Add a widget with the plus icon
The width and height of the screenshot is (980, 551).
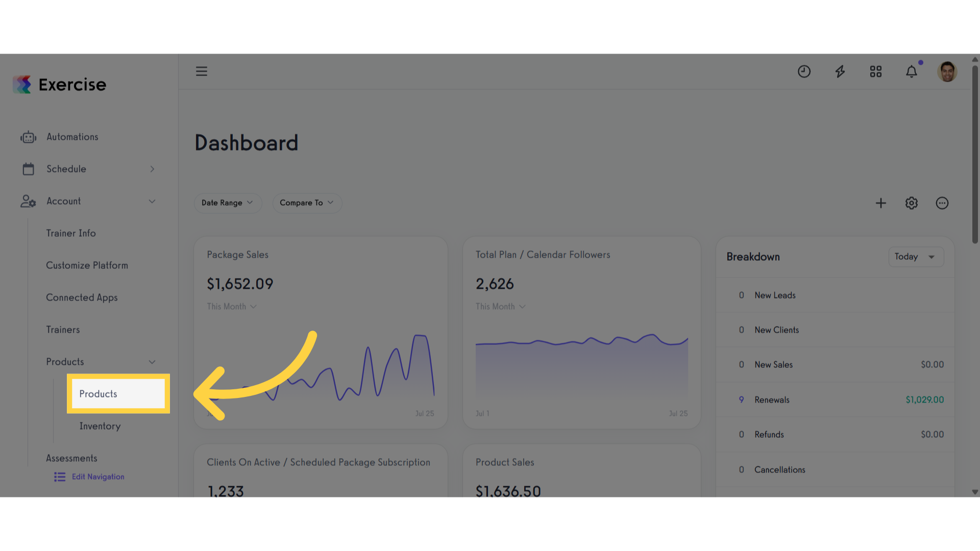point(880,203)
